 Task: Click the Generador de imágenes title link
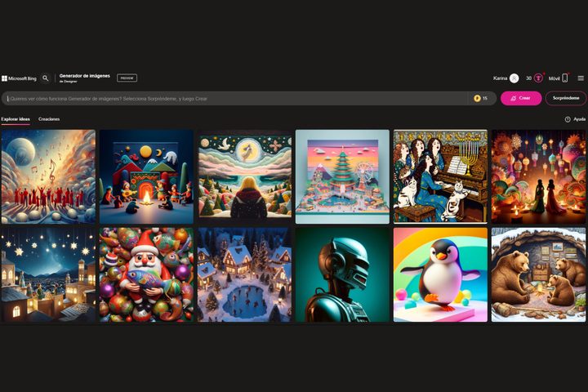[84, 76]
